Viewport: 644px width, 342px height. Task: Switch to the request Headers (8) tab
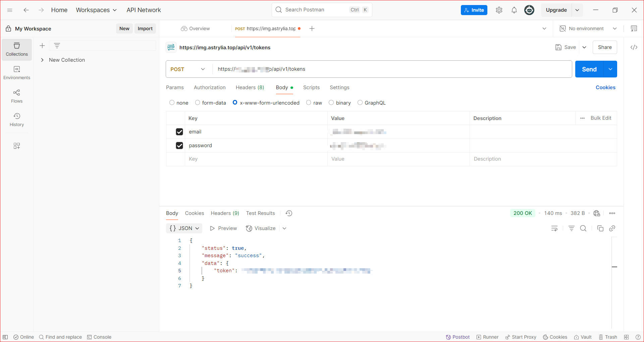tap(250, 88)
